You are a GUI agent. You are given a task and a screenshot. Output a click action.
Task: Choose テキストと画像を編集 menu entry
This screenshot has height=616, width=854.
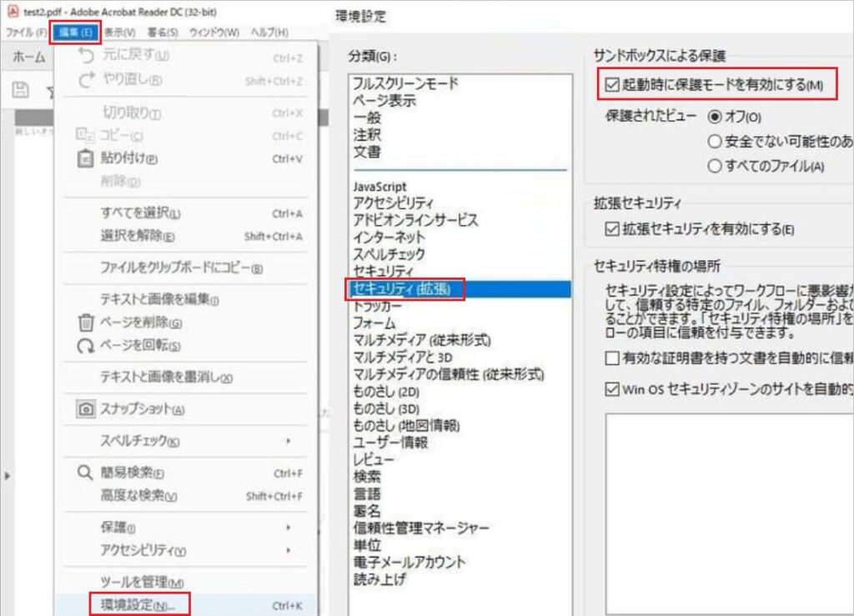[x=185, y=299]
